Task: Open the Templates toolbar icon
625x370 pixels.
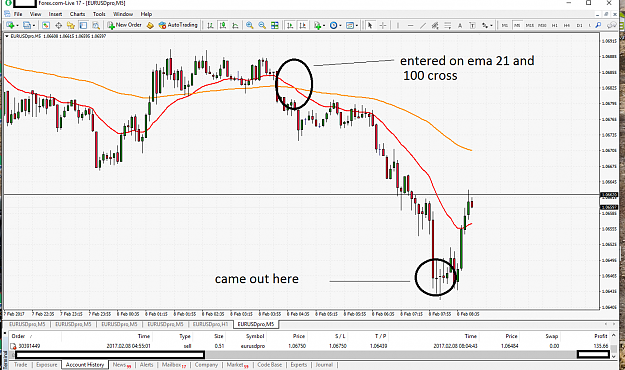Action: (x=350, y=25)
